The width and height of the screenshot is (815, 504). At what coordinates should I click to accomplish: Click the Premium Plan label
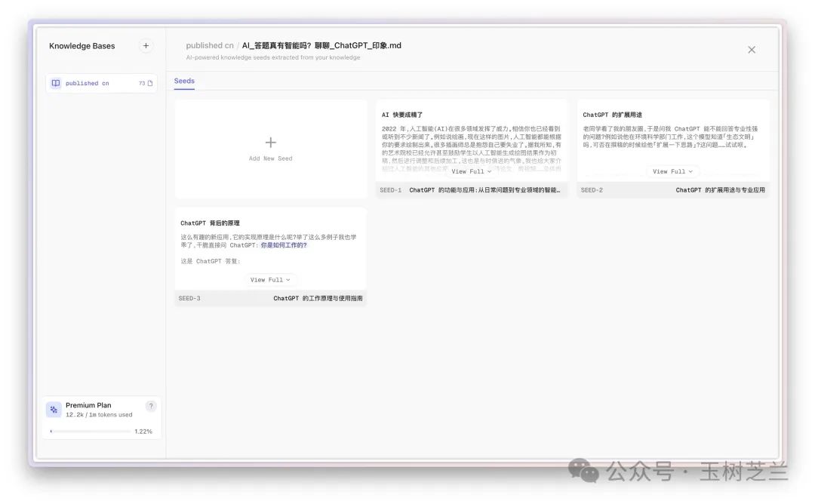coord(88,405)
